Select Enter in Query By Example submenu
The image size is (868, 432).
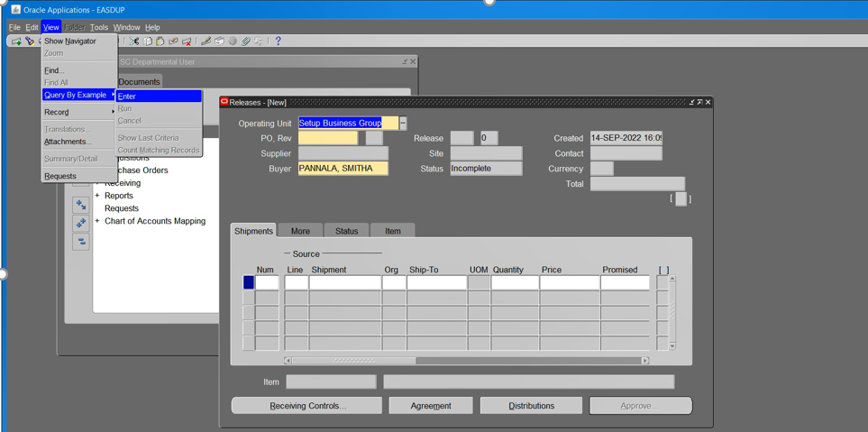[159, 97]
